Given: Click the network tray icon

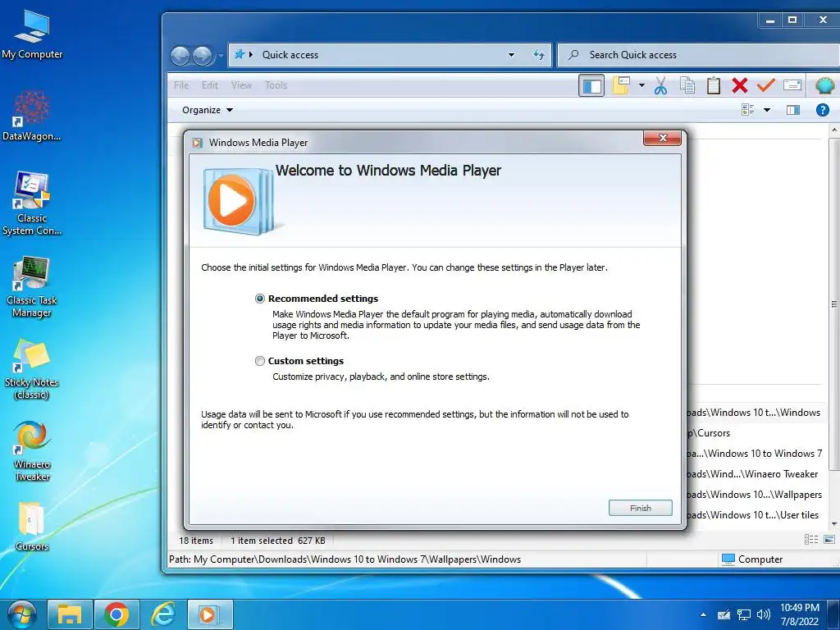Looking at the screenshot, I should (743, 614).
